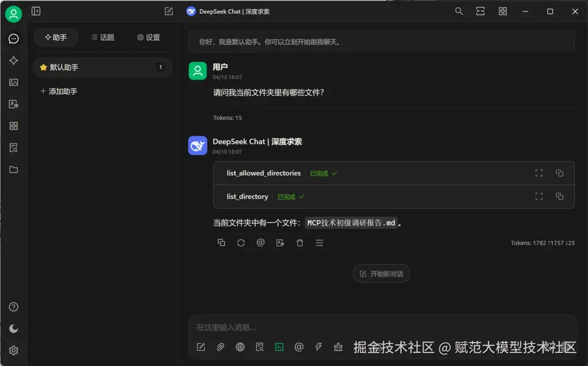This screenshot has width=588, height=366.
Task: Open the attachment paperclip icon
Action: coord(220,347)
